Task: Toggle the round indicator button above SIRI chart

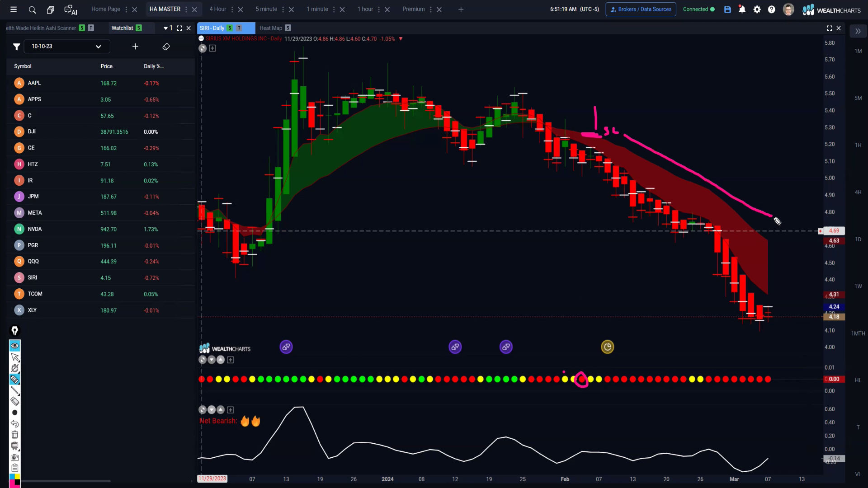Action: click(203, 48)
